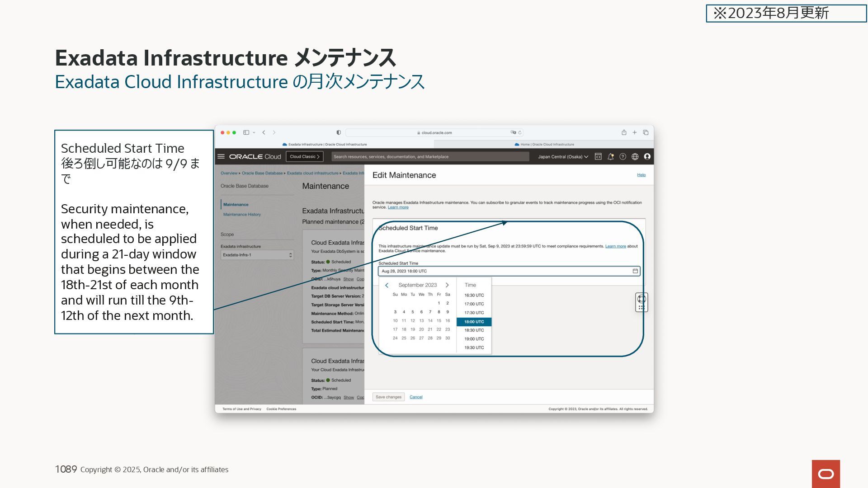Click the Save changes button
The image size is (868, 488).
click(x=388, y=397)
